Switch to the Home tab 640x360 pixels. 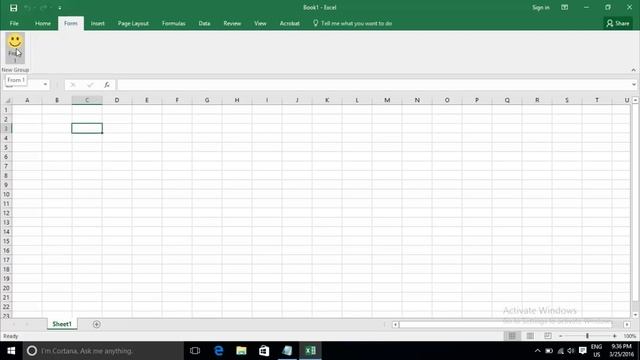tap(43, 23)
